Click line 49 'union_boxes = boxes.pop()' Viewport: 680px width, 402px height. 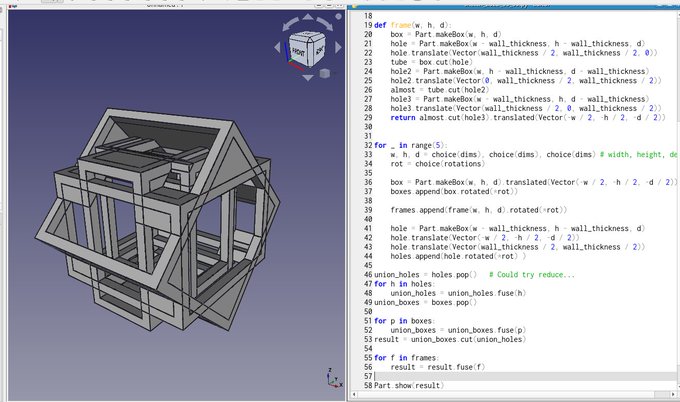[x=425, y=302]
